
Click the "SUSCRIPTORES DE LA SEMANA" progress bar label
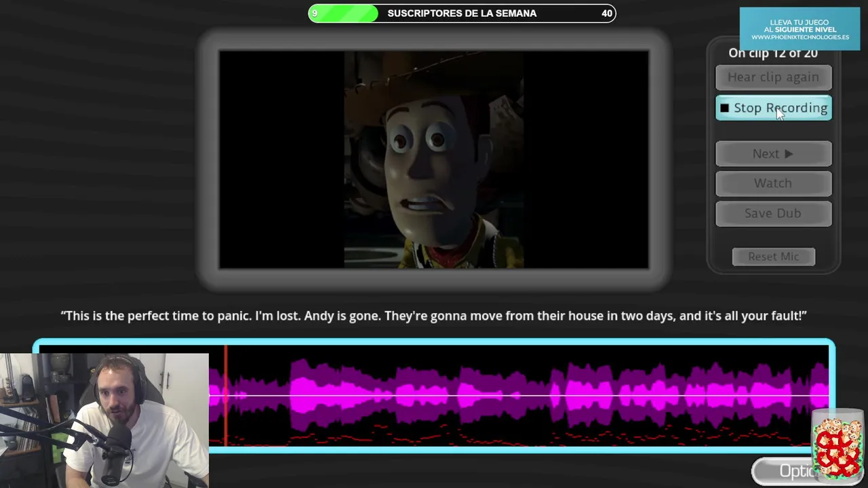click(462, 14)
